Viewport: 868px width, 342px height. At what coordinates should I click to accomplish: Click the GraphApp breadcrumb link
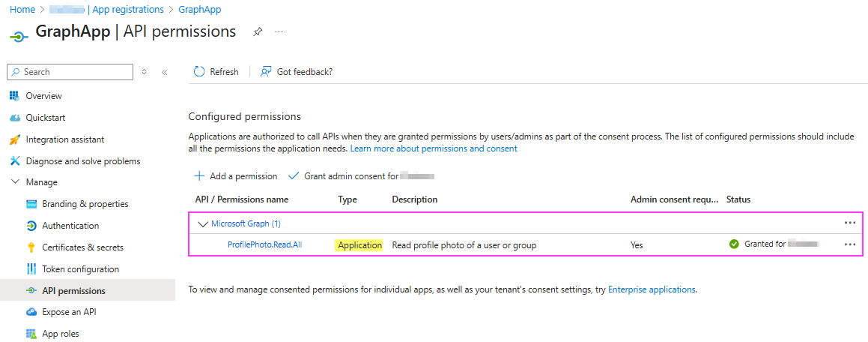[x=201, y=10]
